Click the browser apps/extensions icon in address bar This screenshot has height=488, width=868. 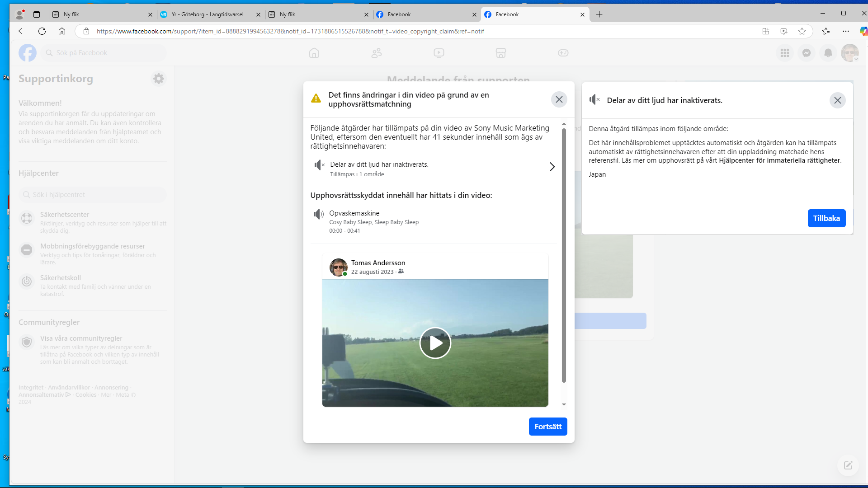(766, 31)
